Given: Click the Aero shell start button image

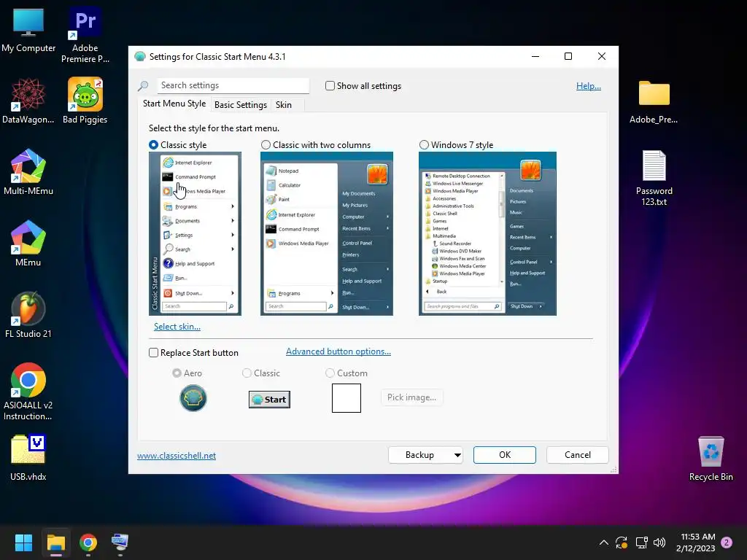Looking at the screenshot, I should coord(193,398).
